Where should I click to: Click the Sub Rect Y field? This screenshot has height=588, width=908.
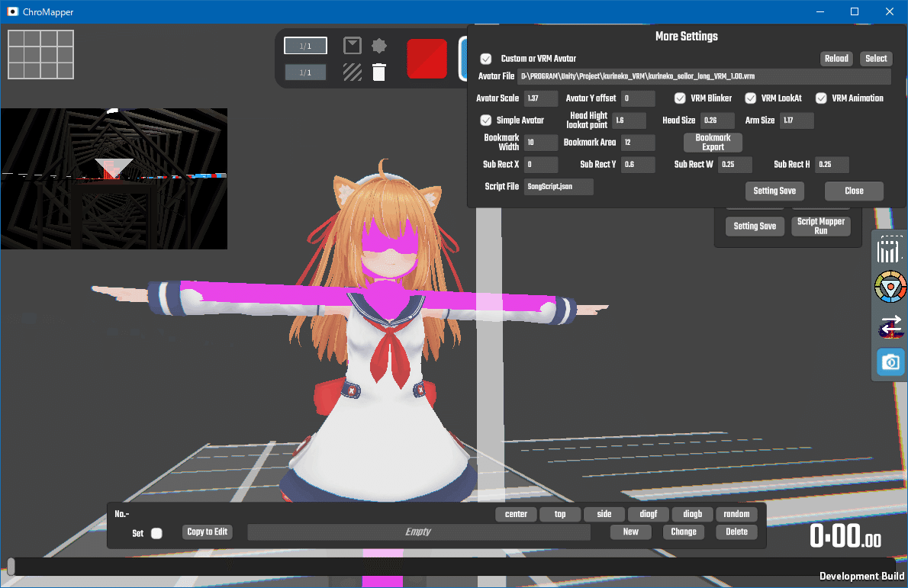[638, 165]
